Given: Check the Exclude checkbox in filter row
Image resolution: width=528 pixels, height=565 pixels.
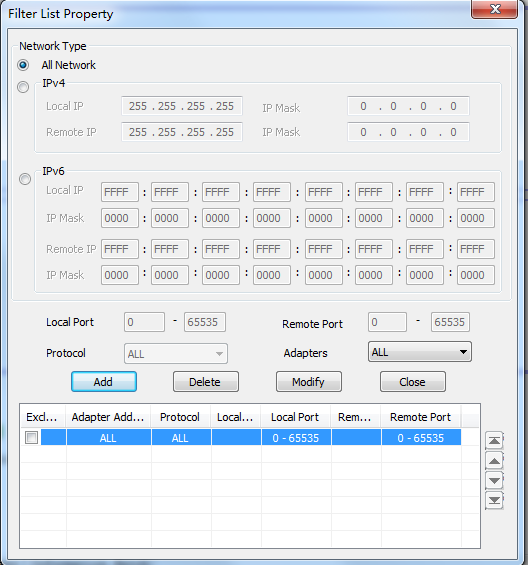Looking at the screenshot, I should (31, 438).
